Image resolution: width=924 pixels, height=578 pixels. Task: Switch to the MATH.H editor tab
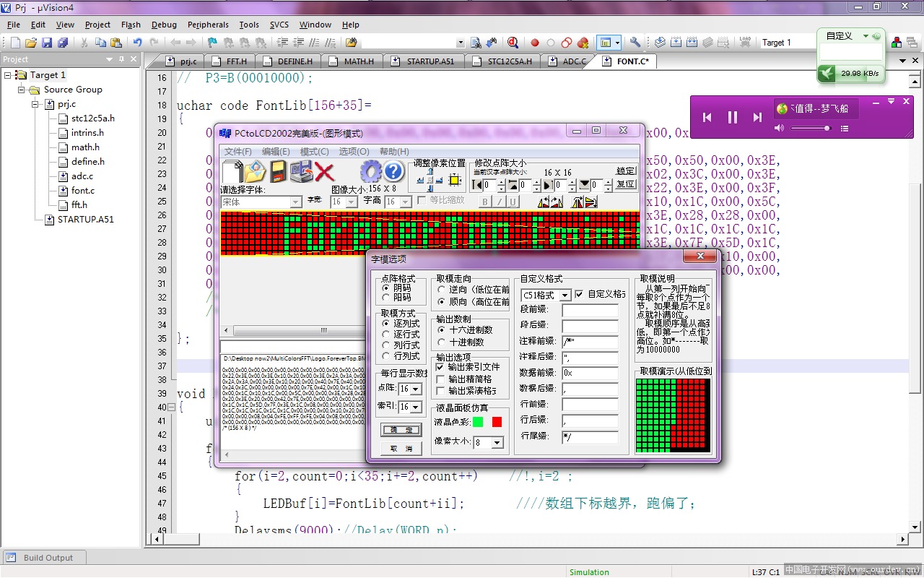pyautogui.click(x=352, y=61)
